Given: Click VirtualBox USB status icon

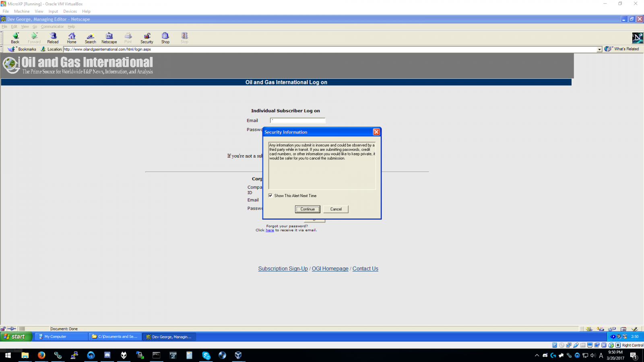Looking at the screenshot, I should click(576, 345).
